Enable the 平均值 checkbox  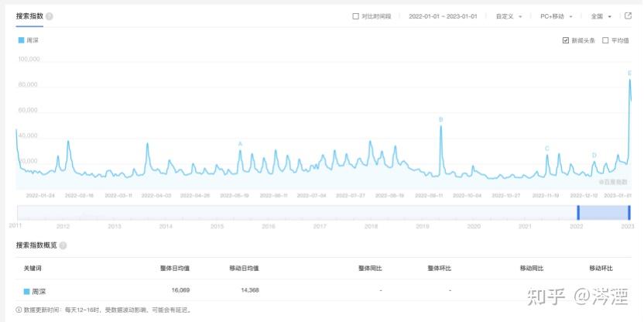pos(605,40)
